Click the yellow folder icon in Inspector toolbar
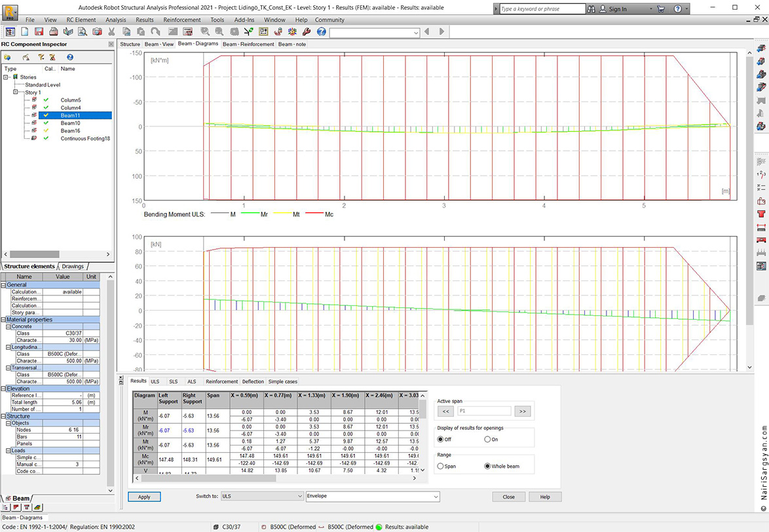This screenshot has height=532, width=769. click(7, 58)
